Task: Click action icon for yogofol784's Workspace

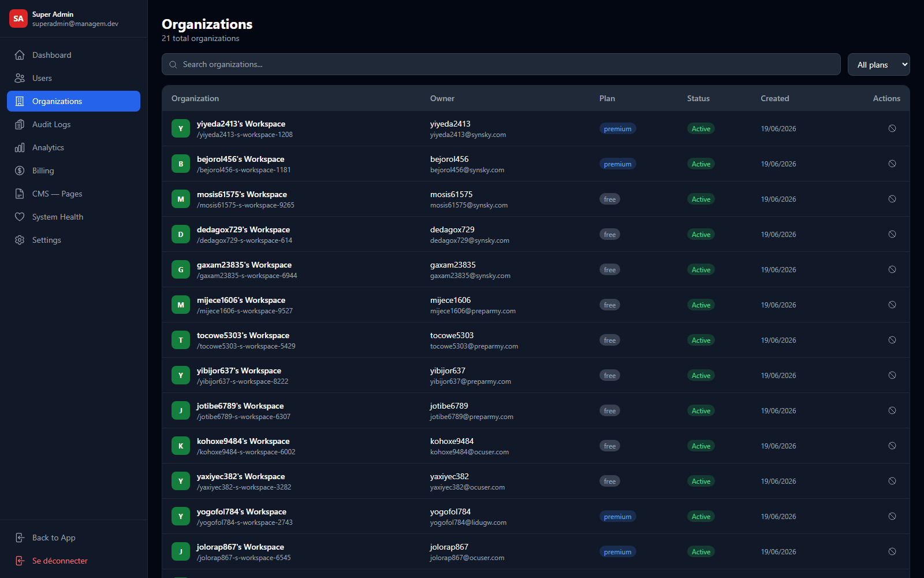Action: click(892, 516)
